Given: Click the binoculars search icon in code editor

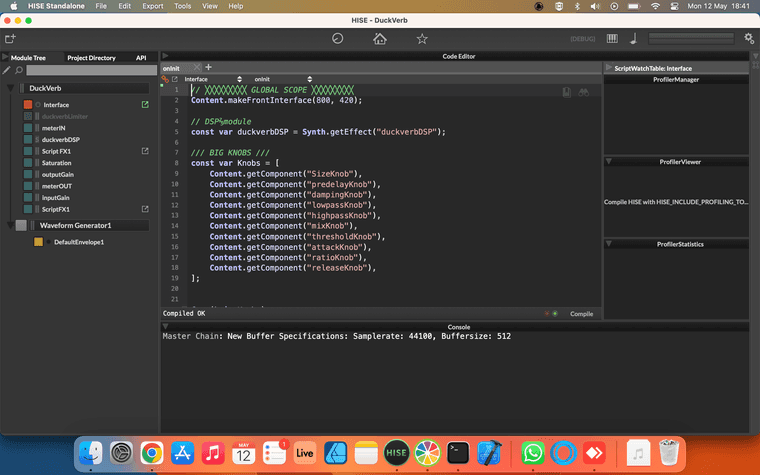Looking at the screenshot, I should point(584,91).
